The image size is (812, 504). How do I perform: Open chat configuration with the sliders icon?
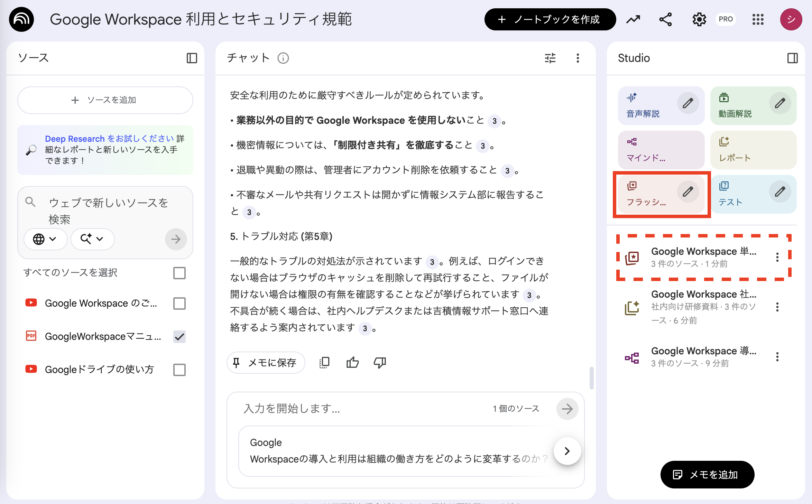(x=550, y=58)
